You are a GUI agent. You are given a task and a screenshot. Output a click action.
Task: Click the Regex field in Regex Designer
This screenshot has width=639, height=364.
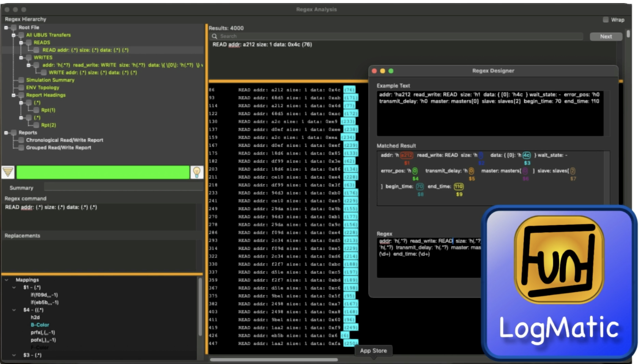click(x=429, y=257)
